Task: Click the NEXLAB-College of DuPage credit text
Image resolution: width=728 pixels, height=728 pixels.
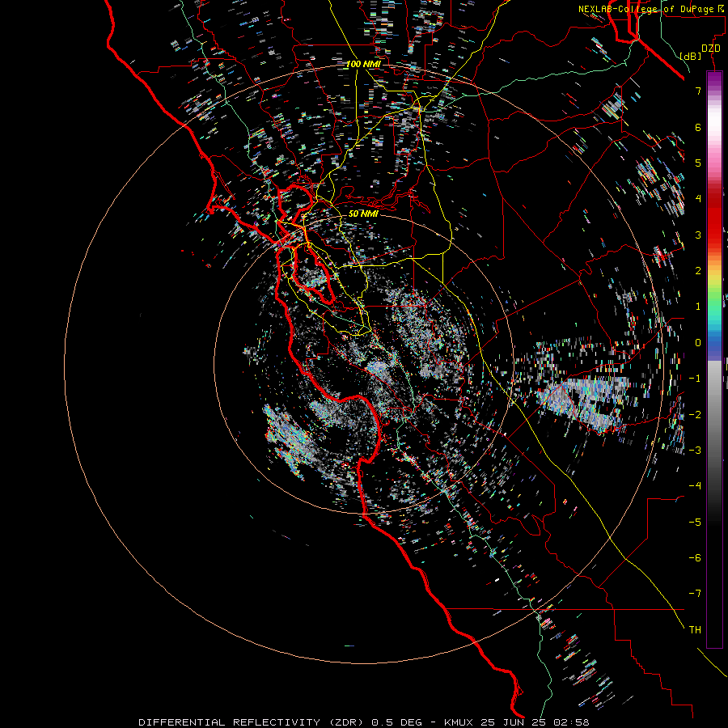Action: pyautogui.click(x=651, y=9)
